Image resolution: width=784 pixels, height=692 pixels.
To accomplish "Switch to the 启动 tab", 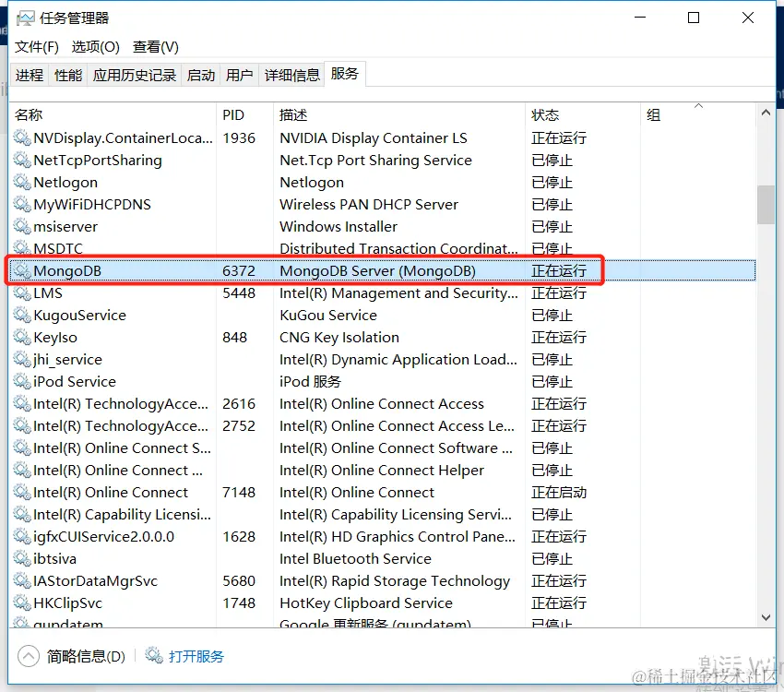I will 200,75.
